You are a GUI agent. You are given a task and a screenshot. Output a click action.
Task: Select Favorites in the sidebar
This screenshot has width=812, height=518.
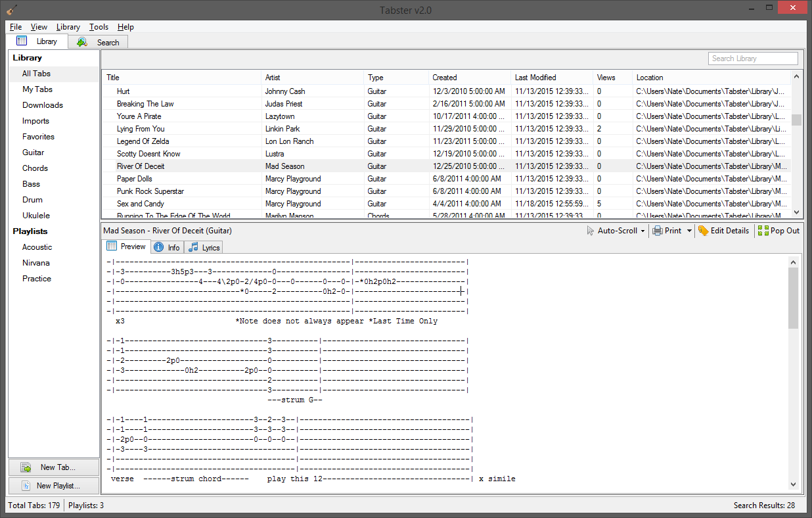pyautogui.click(x=54, y=137)
